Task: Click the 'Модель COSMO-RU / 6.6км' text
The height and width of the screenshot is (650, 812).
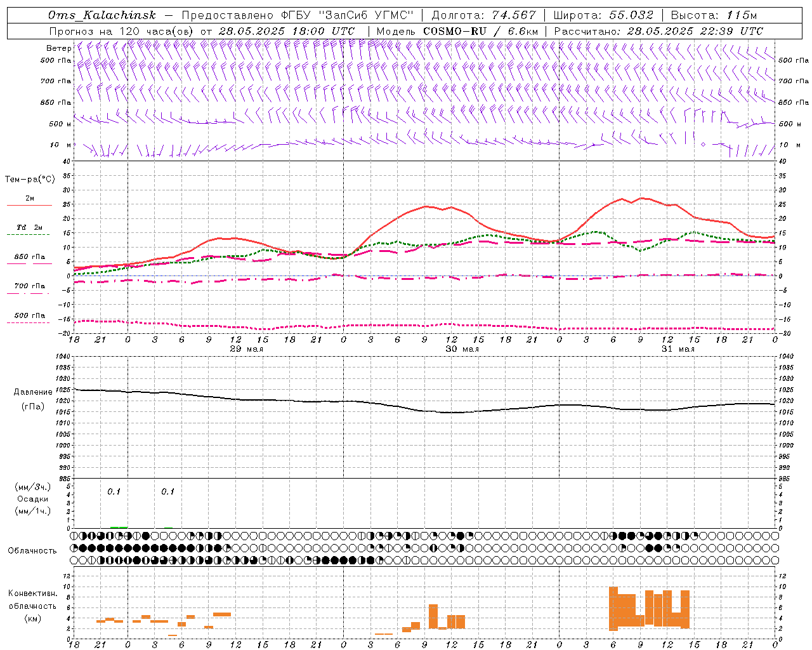Action: pyautogui.click(x=457, y=31)
